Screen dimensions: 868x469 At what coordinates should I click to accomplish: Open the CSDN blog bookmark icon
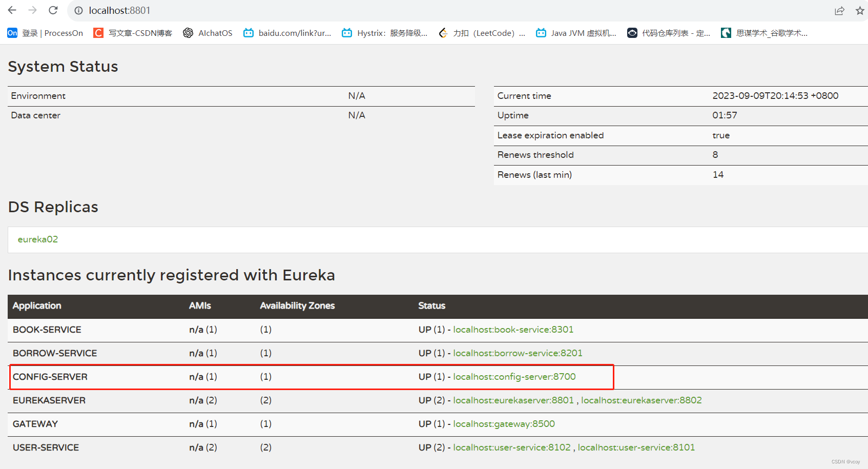tap(98, 33)
